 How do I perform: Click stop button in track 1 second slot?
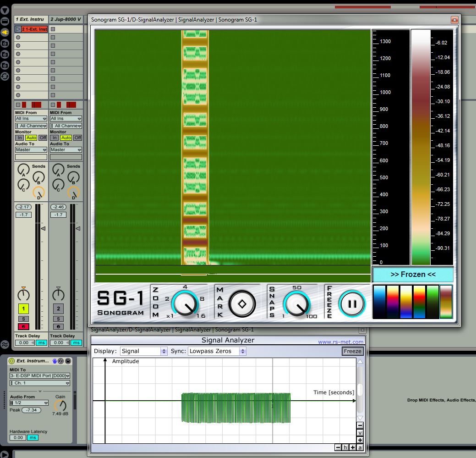coord(18,37)
